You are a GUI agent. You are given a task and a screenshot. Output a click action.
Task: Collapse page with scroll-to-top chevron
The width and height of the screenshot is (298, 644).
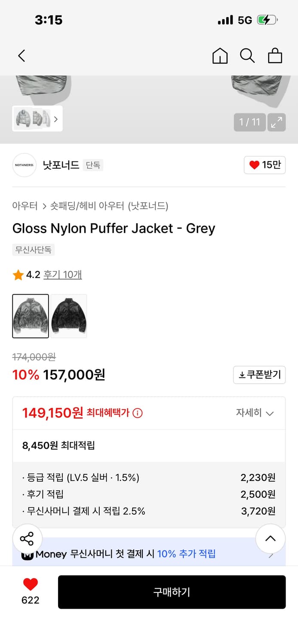(x=270, y=538)
